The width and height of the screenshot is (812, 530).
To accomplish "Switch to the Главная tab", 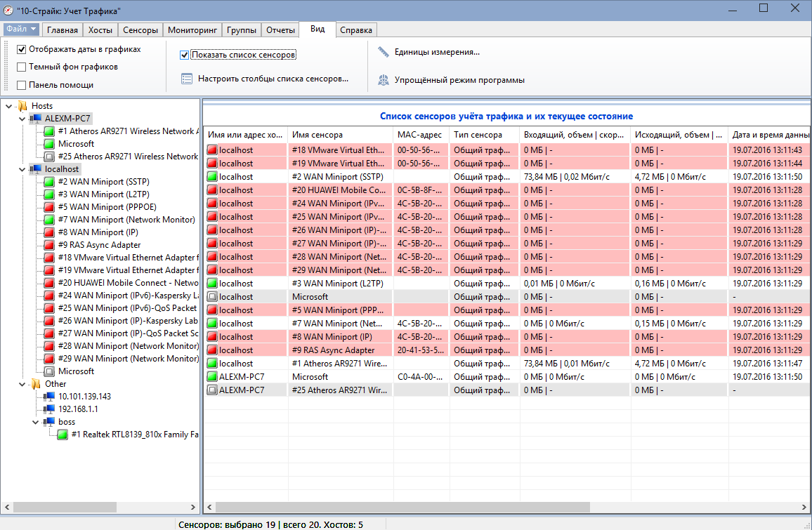I will coord(62,30).
